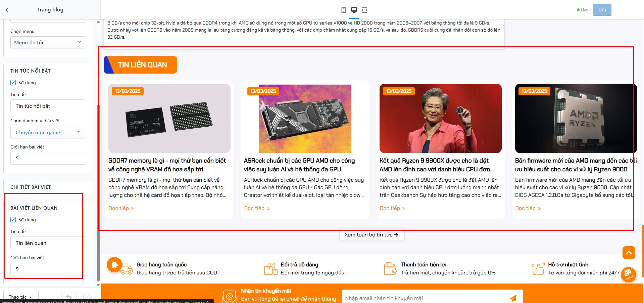Click the orange round floating icon near Giao hàng
This screenshot has width=644, height=303.
(114, 264)
